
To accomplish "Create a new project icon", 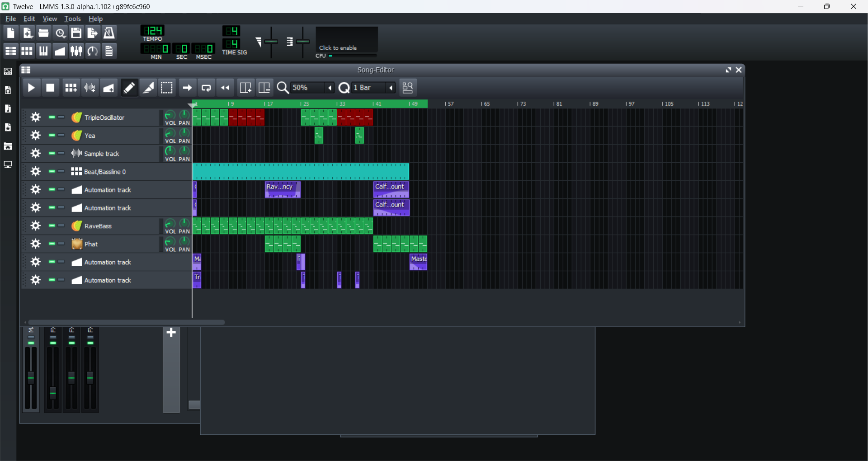I will point(10,33).
